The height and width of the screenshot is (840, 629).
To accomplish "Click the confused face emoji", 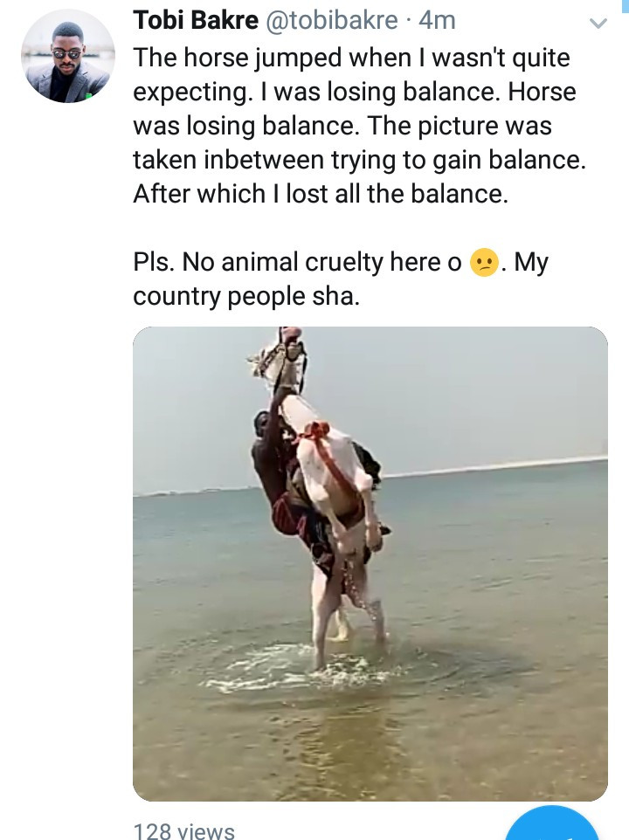I will [482, 263].
